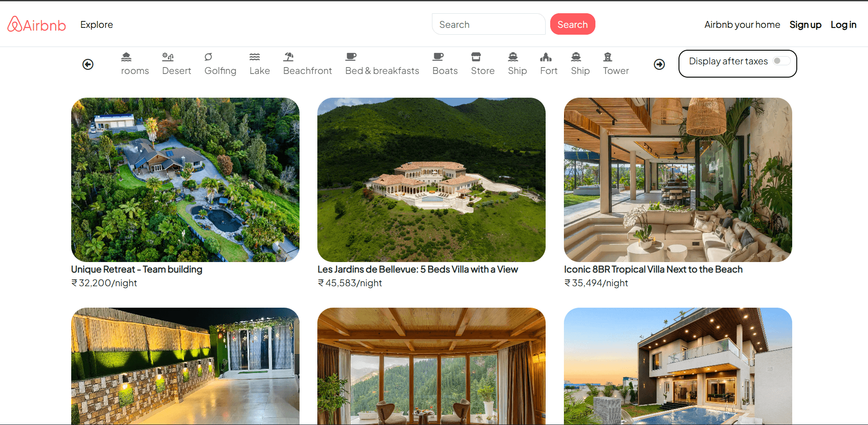The height and width of the screenshot is (425, 868).
Task: Open the night patio with stone wall photo
Action: pyautogui.click(x=185, y=366)
